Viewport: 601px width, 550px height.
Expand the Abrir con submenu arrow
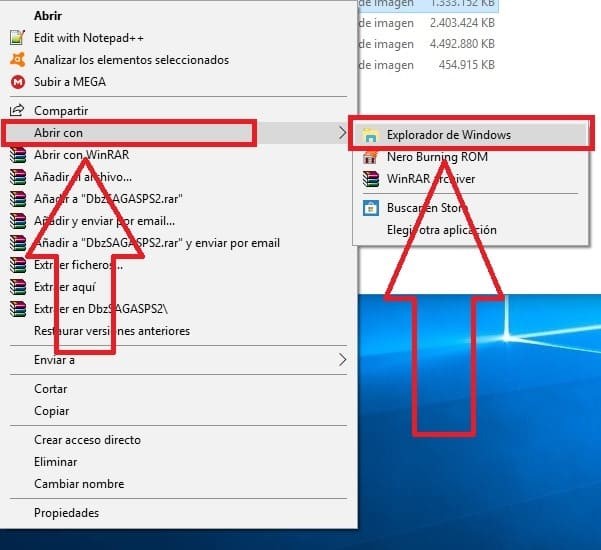pos(342,133)
